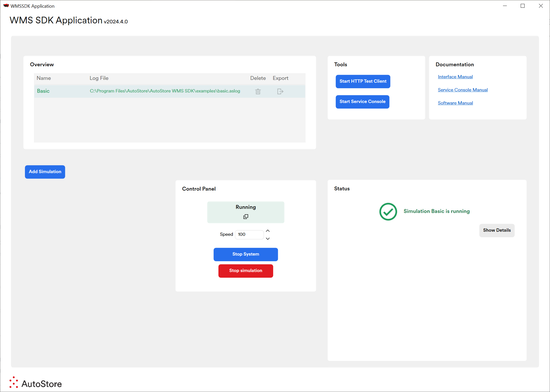Image resolution: width=550 pixels, height=392 pixels.
Task: Select the Basic simulation row name
Action: coord(43,91)
